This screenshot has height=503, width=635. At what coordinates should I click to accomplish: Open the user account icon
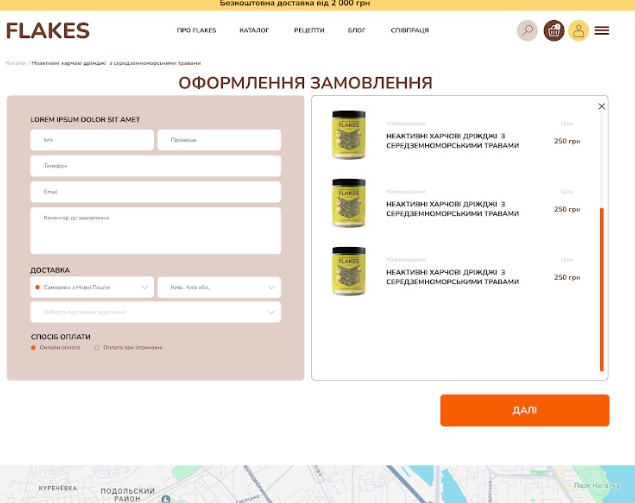[x=578, y=31]
